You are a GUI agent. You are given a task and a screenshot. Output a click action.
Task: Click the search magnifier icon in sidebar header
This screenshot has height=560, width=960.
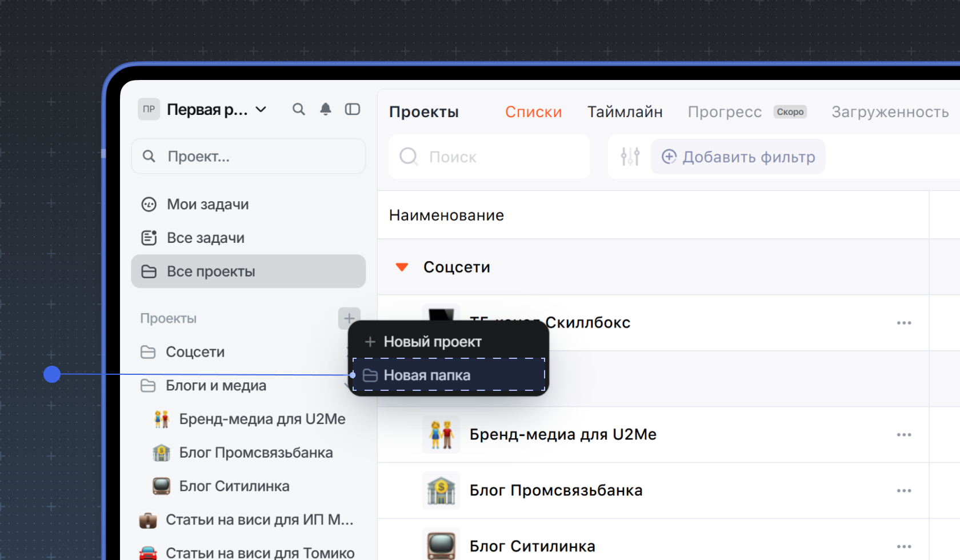tap(298, 109)
